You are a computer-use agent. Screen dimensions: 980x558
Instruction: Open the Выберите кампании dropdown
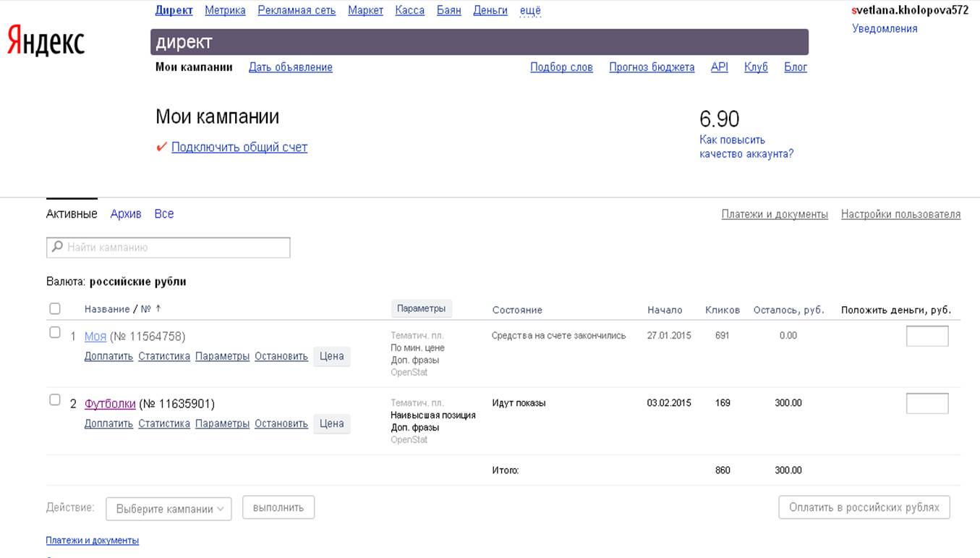[x=169, y=509]
